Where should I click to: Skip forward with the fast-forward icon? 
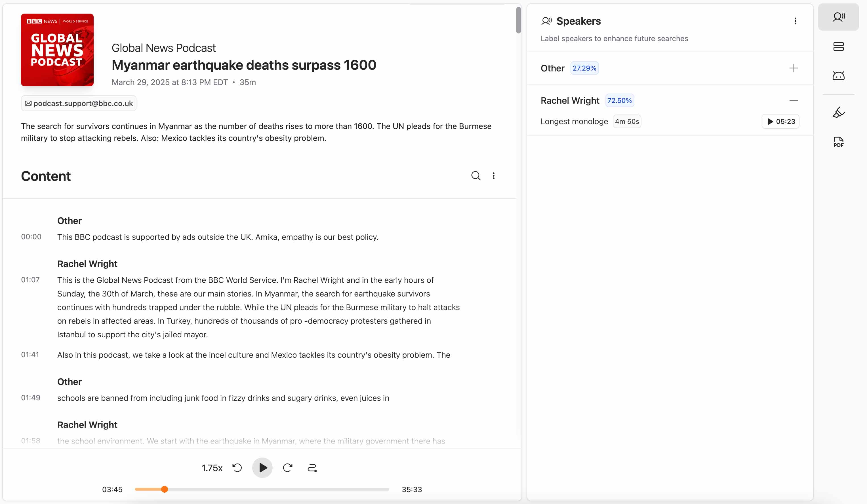click(x=288, y=467)
